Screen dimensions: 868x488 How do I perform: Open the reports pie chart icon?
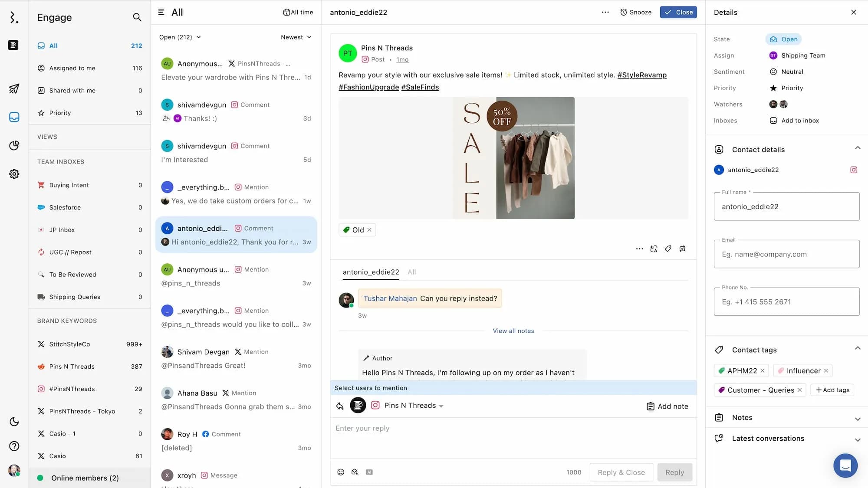pyautogui.click(x=14, y=145)
